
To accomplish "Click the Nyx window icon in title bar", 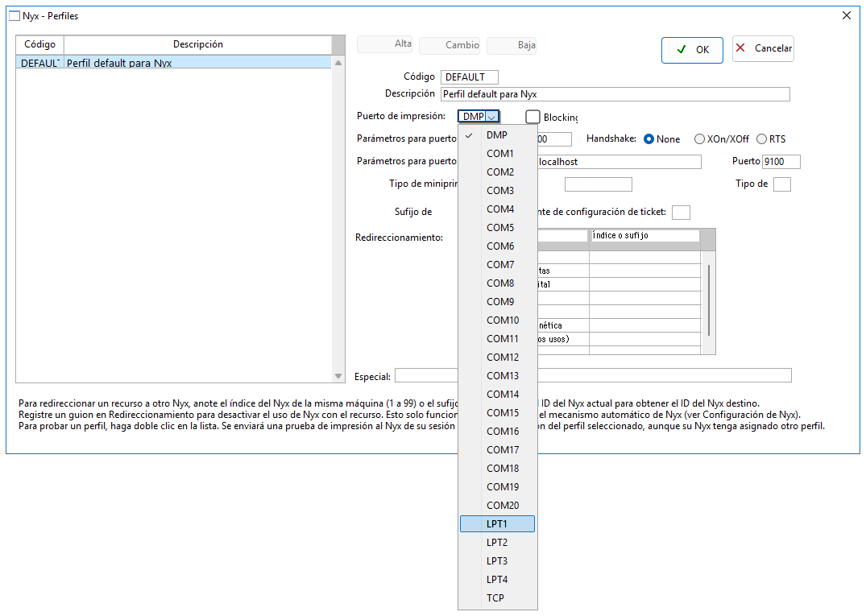I will pos(15,16).
